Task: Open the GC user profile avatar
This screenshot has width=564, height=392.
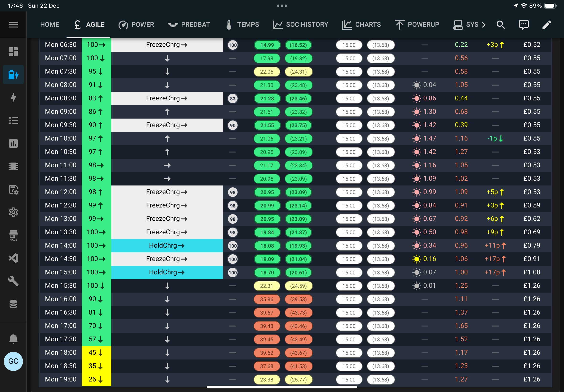Action: click(x=13, y=361)
